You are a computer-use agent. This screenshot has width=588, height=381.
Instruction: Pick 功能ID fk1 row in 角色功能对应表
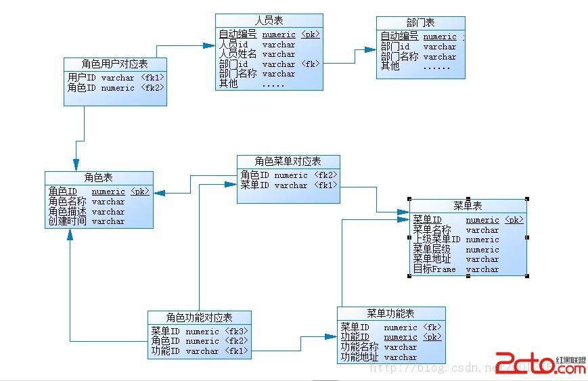tap(200, 351)
